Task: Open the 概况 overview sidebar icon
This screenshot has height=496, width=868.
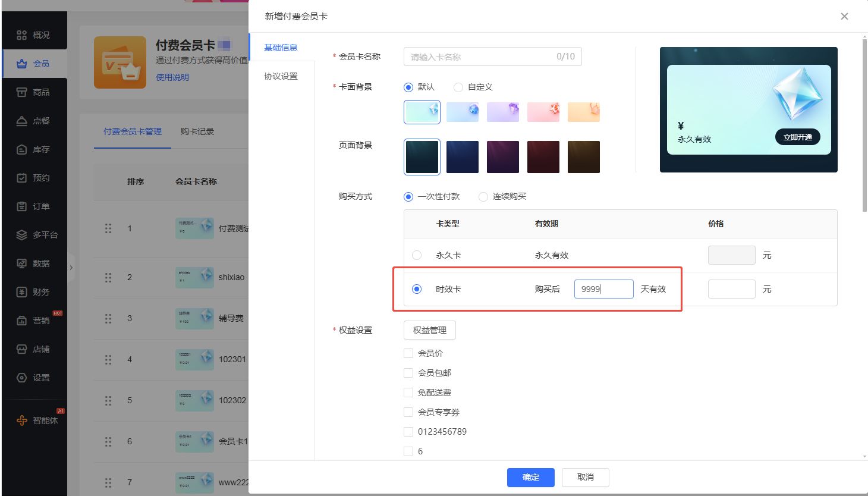Action: pos(22,35)
